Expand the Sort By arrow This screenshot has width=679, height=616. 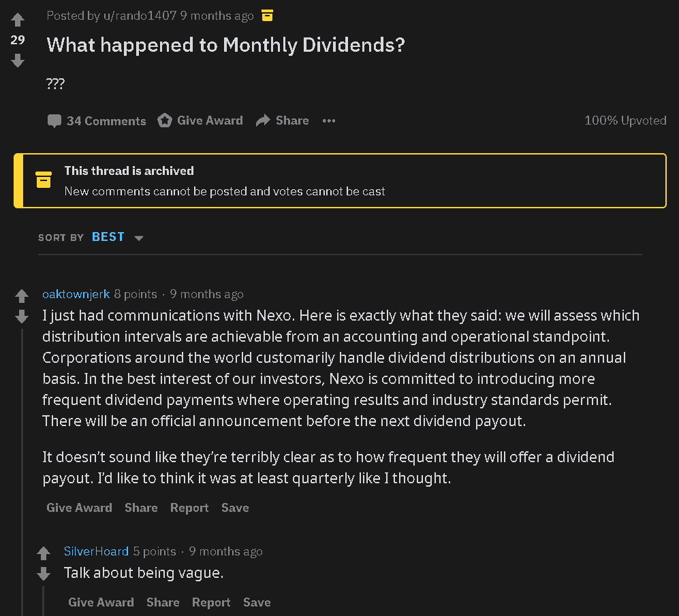[138, 238]
